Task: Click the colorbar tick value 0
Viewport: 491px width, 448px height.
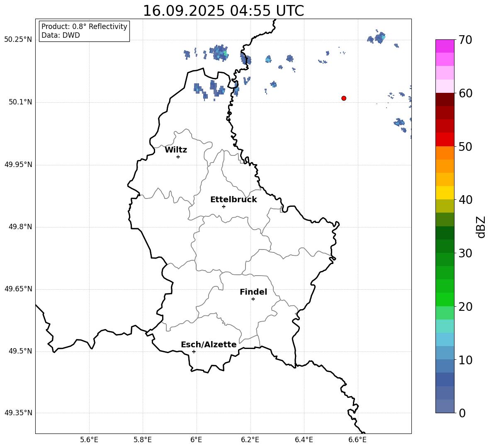Action: coord(462,413)
